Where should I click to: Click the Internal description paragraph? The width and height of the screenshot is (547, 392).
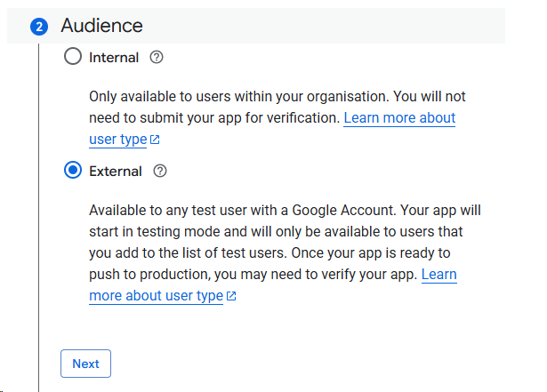click(x=267, y=107)
